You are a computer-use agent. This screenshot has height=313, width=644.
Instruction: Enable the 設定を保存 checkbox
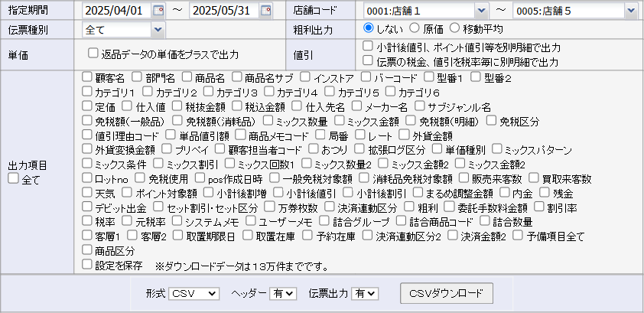point(86,264)
